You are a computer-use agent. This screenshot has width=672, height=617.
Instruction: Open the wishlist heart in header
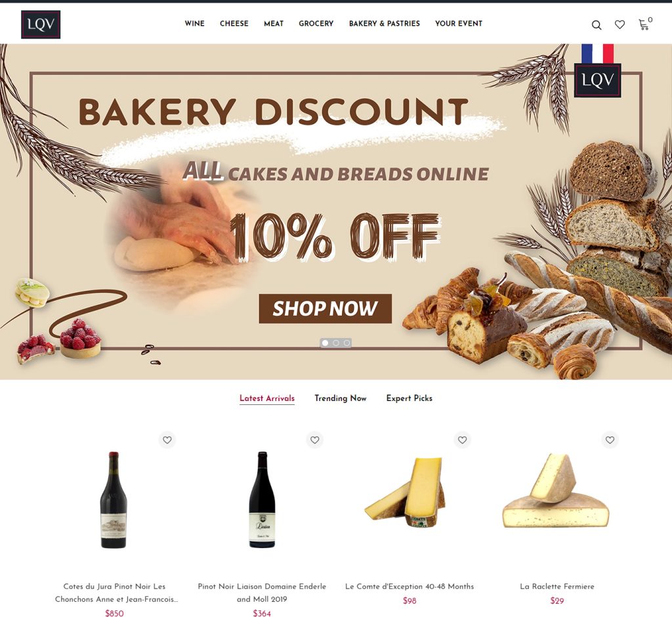[619, 25]
